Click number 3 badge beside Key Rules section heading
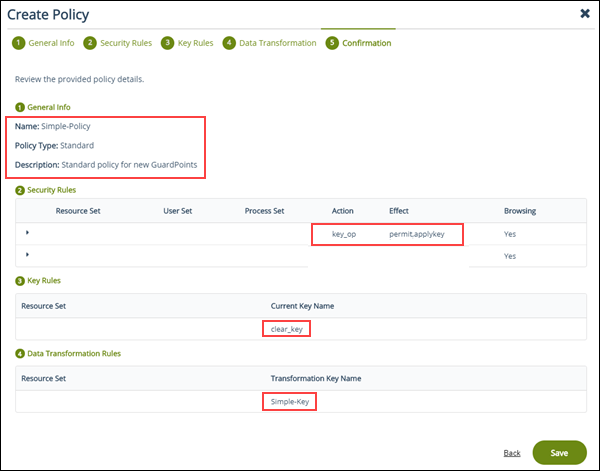600x471 pixels. point(19,282)
